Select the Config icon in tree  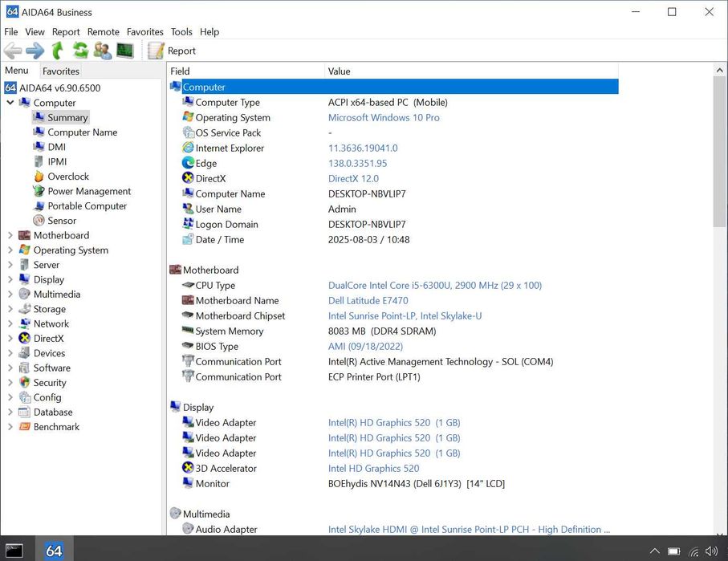point(25,397)
